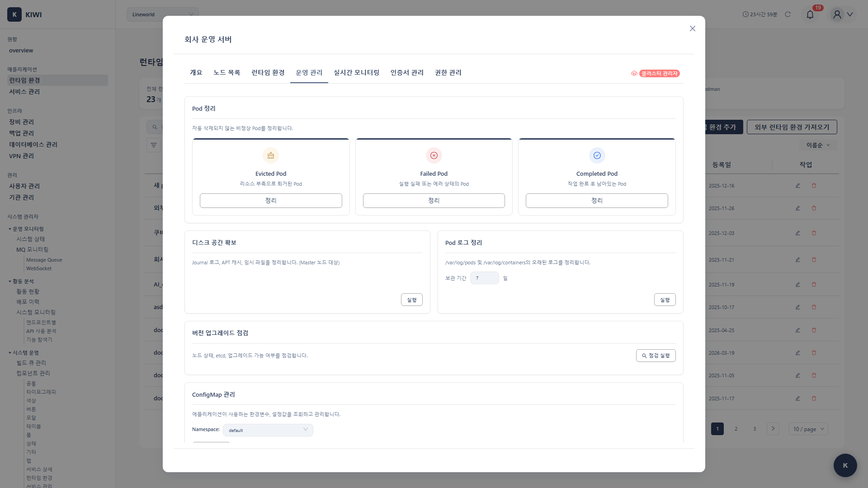Edit the row registered 2025-11-21
868x488 pixels.
(797, 260)
